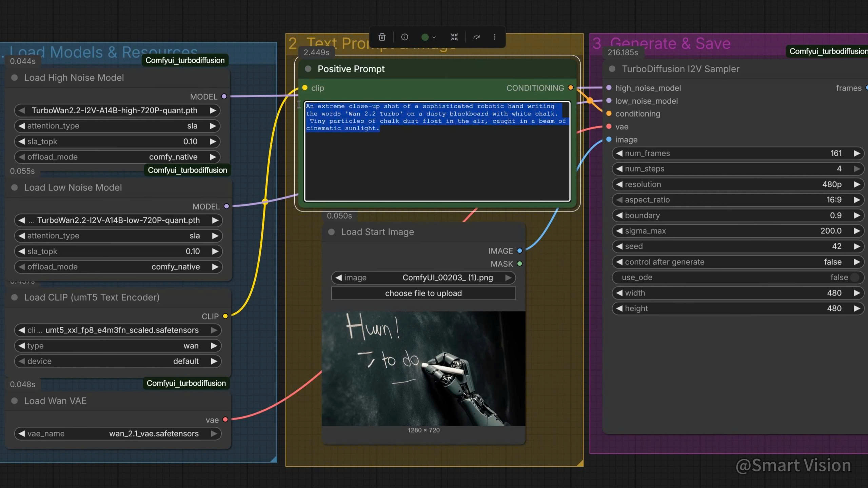Screen dimensions: 868x488
Task: Collapse node using the inward-arrows icon
Action: click(454, 37)
